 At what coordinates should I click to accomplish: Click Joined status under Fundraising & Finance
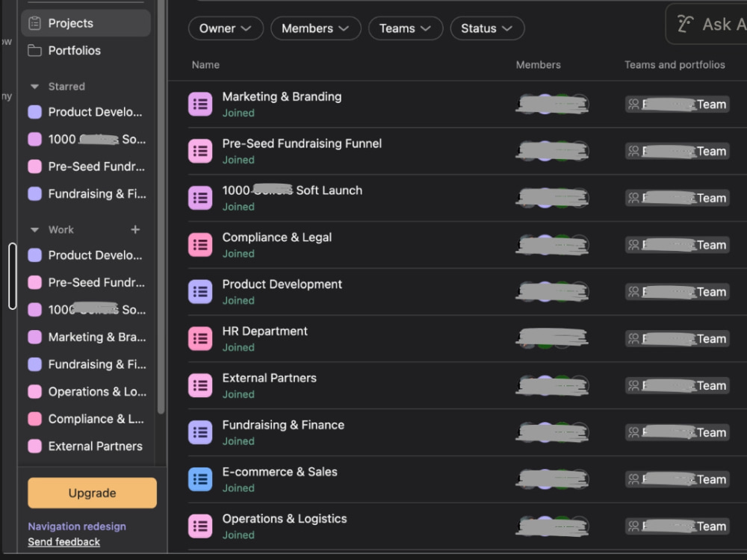(x=238, y=441)
